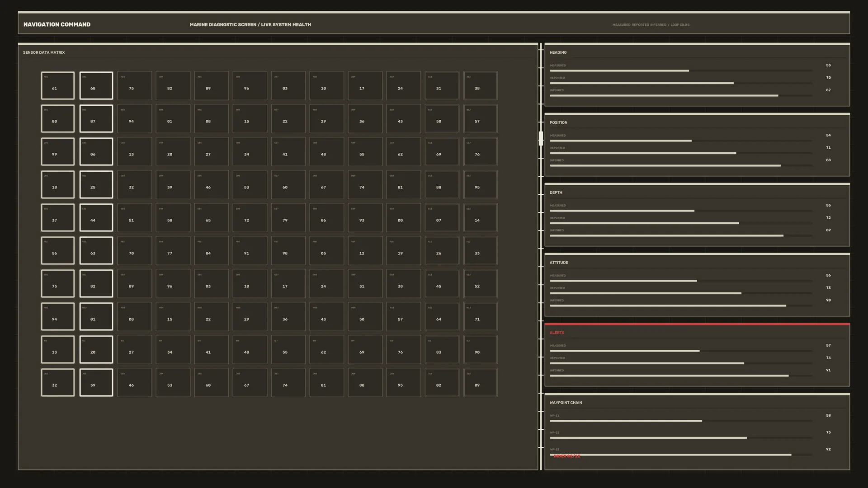Adjust Heading measured bar at 53
This screenshot has height=488, width=868.
point(681,70)
